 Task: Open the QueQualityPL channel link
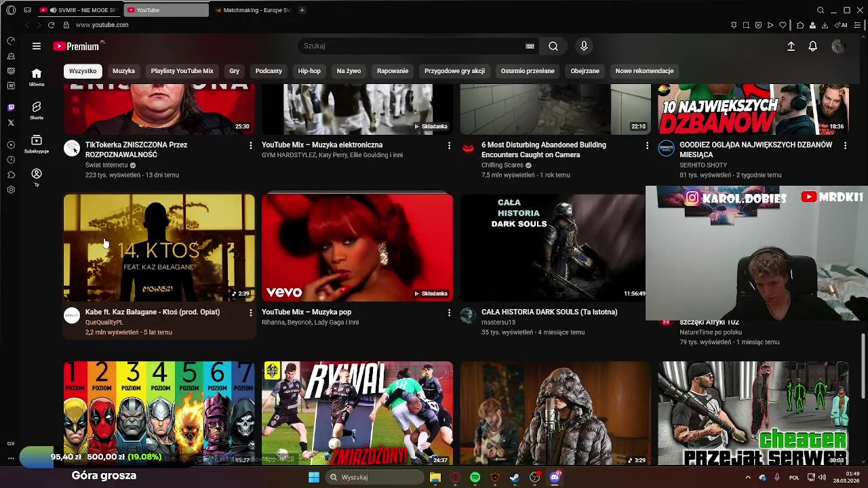(x=104, y=323)
